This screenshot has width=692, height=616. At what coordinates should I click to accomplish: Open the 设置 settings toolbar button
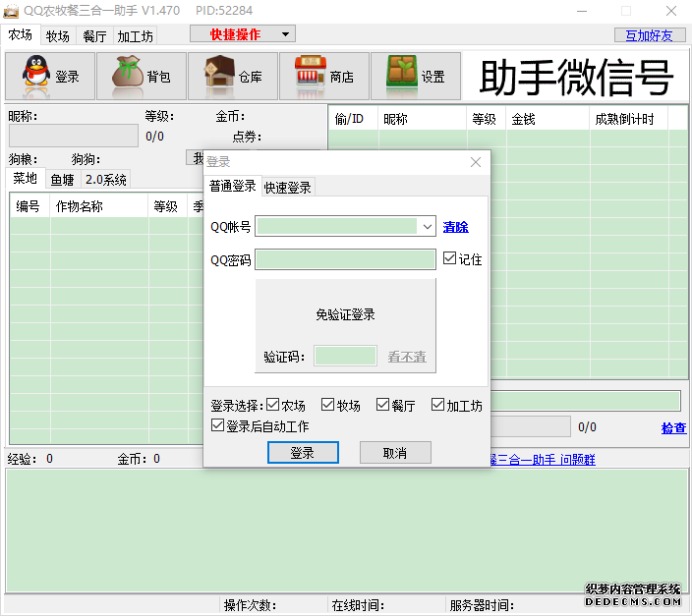click(415, 76)
